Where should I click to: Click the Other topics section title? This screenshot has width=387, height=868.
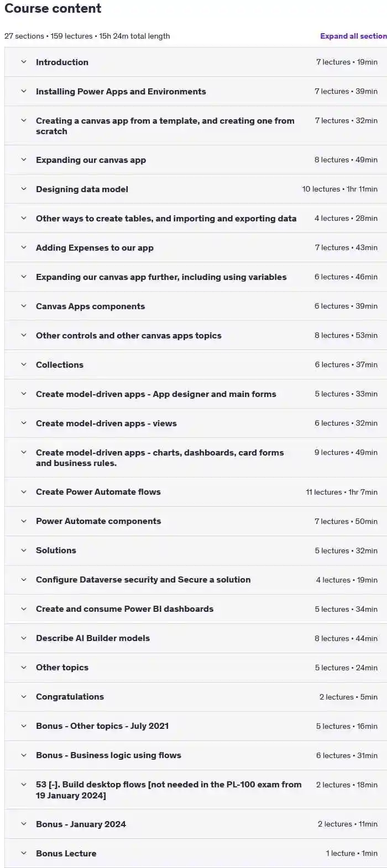coord(62,667)
